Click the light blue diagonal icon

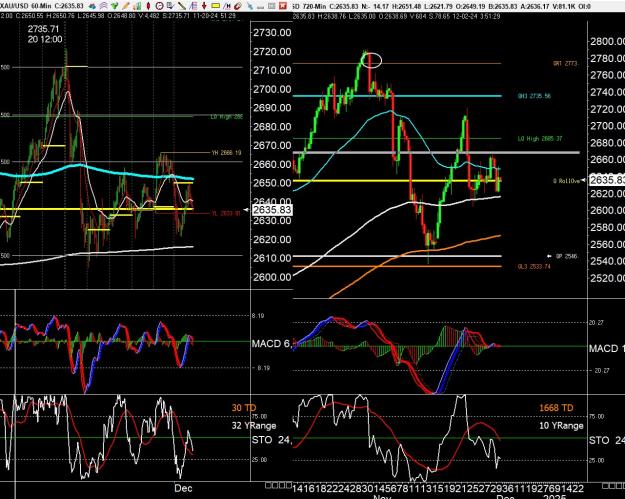tap(250, 6)
